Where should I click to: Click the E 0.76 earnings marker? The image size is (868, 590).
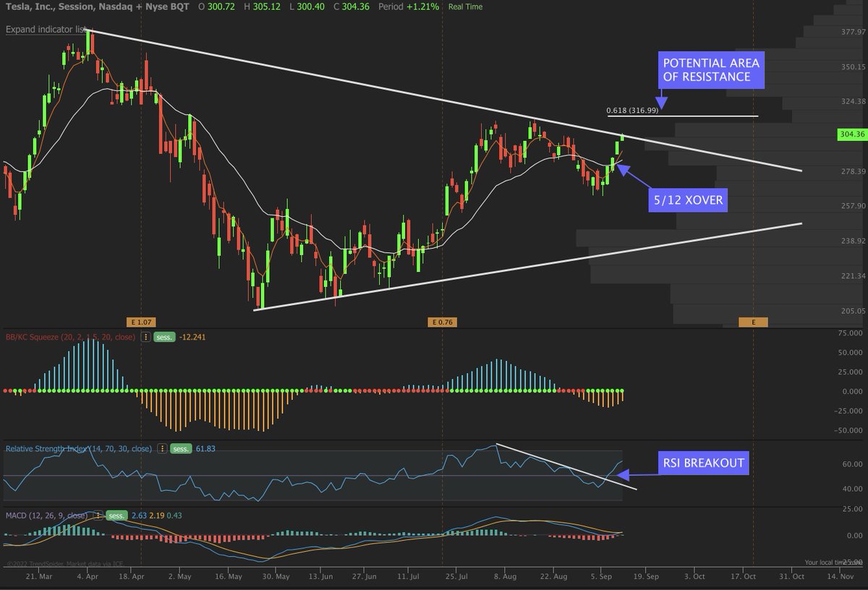click(442, 322)
